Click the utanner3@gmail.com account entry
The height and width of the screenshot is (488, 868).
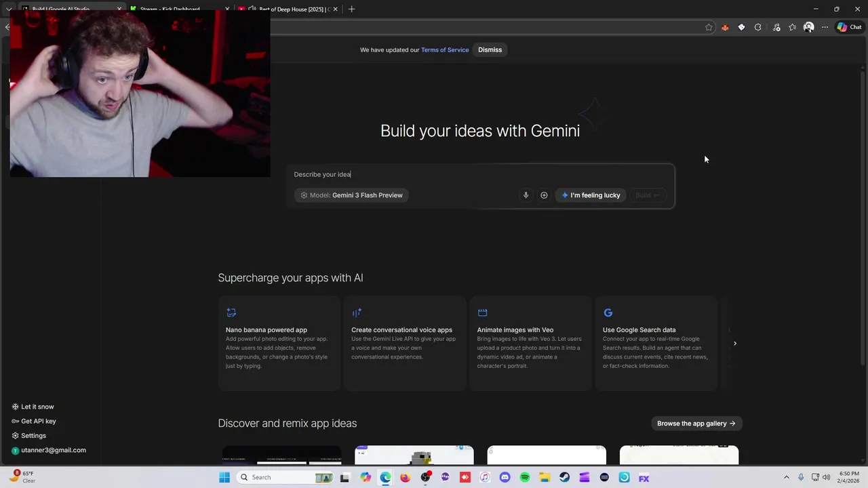(x=49, y=450)
